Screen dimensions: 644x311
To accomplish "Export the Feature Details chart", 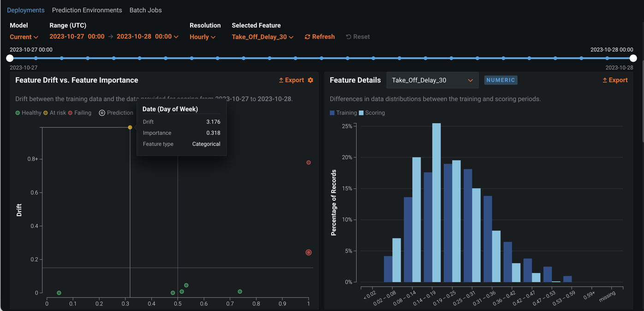I will pos(614,80).
